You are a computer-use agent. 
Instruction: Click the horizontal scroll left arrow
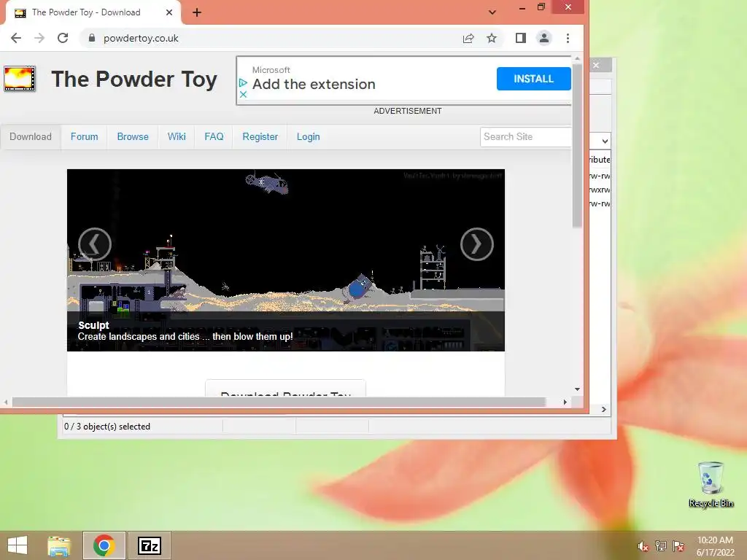pyautogui.click(x=6, y=402)
